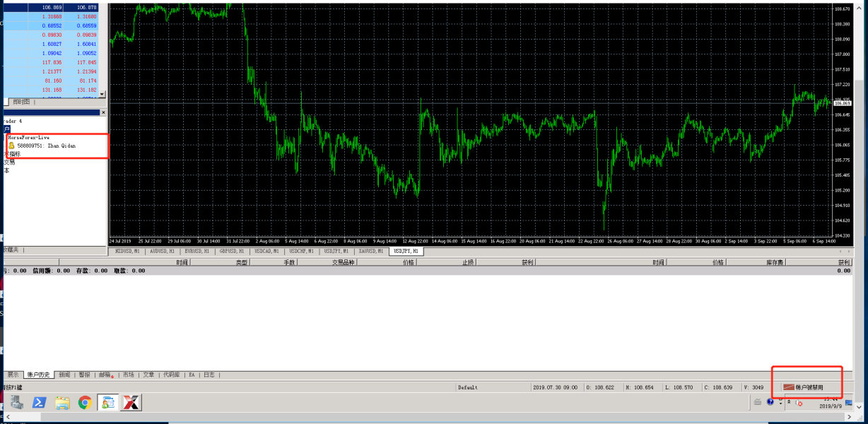Open the 日志 journal tab

[x=209, y=375]
